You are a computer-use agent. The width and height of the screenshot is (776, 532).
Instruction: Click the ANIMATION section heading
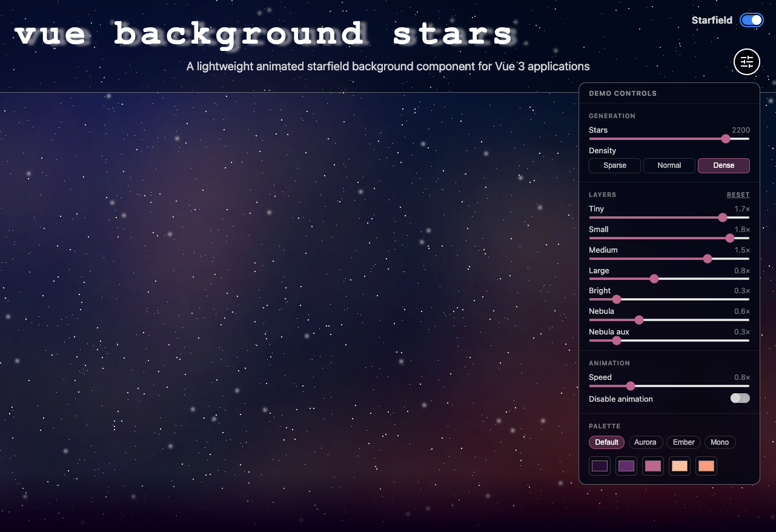coord(609,364)
